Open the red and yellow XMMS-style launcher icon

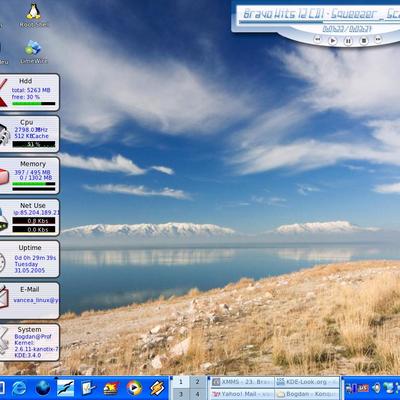111,388
